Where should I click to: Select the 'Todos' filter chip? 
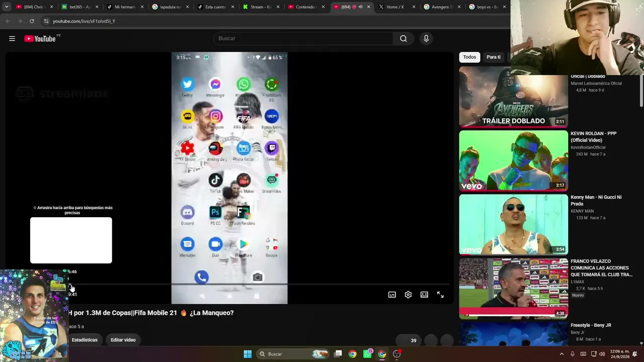click(469, 57)
